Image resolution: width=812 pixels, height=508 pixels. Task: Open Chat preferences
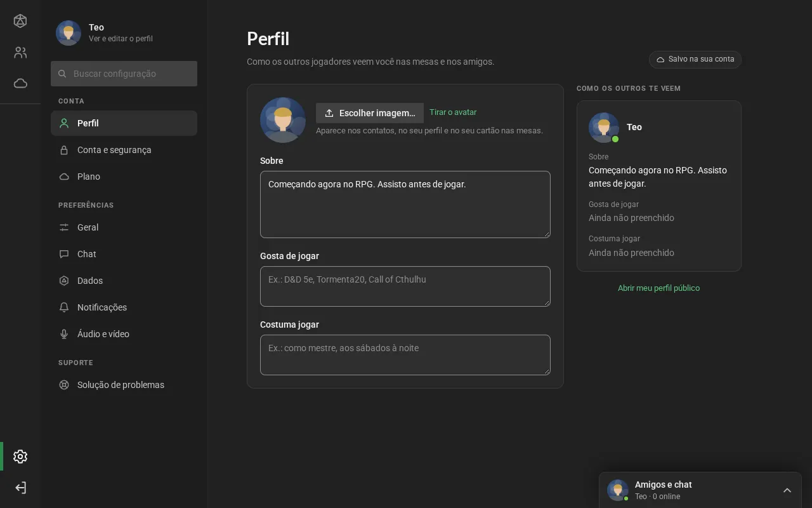point(124,254)
